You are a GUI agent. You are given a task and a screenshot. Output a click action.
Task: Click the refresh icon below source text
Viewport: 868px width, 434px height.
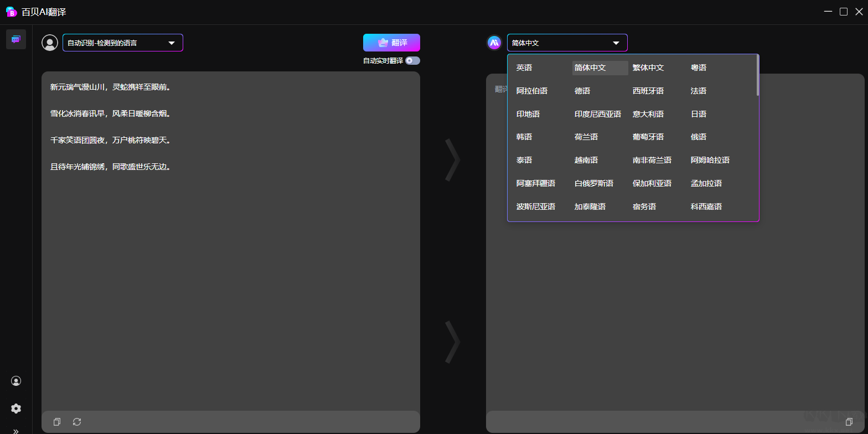pyautogui.click(x=77, y=422)
